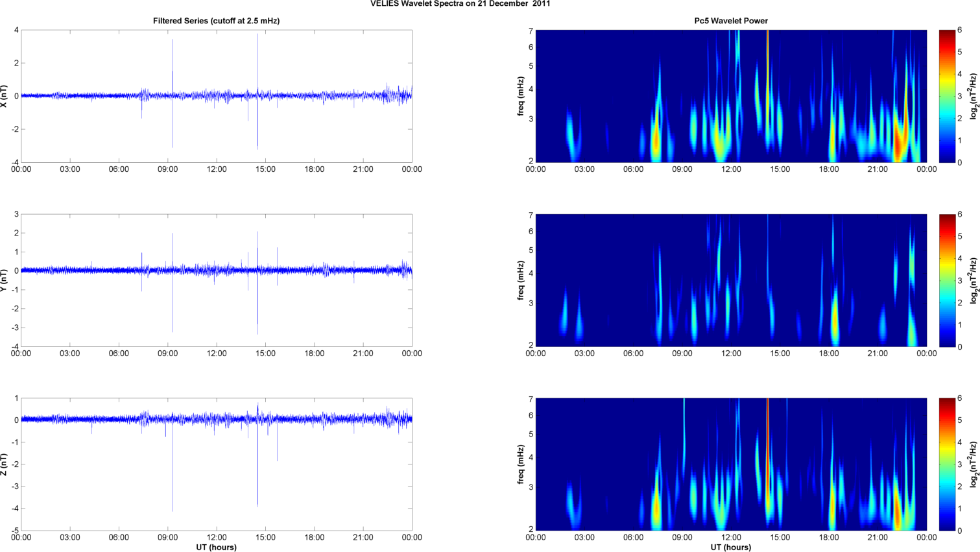Image resolution: width=980 pixels, height=552 pixels.
Task: Click 18:00 tick under bottom wavelet plot
Action: tap(829, 538)
